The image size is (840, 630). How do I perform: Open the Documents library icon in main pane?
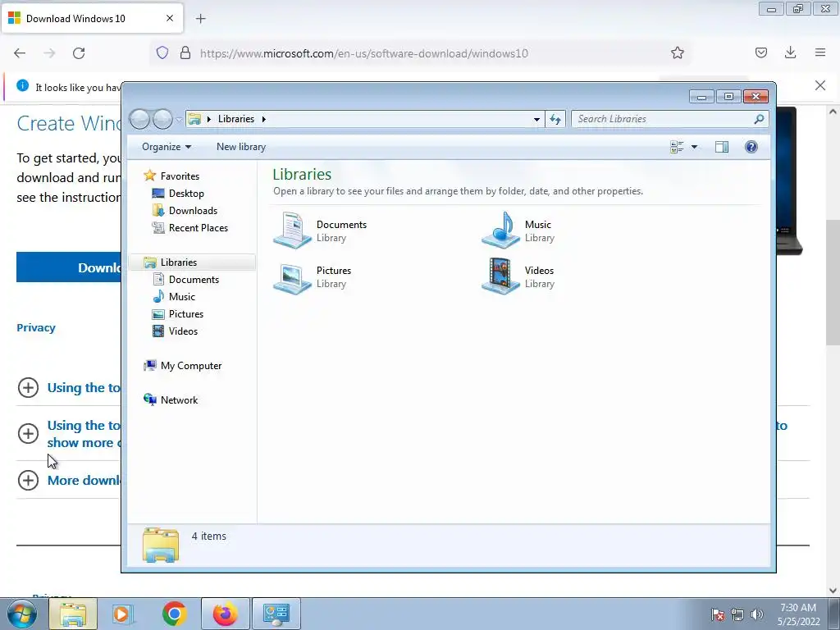293,231
